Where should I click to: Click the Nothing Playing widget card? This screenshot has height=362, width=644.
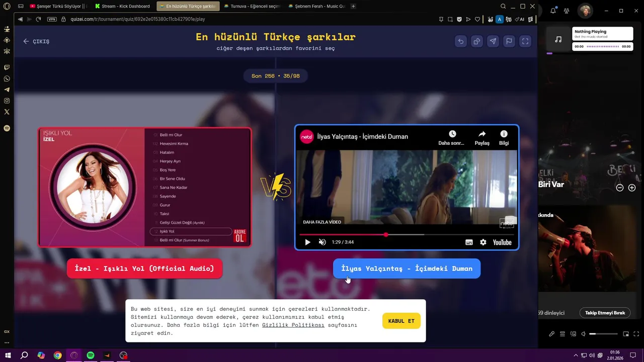pos(602,34)
